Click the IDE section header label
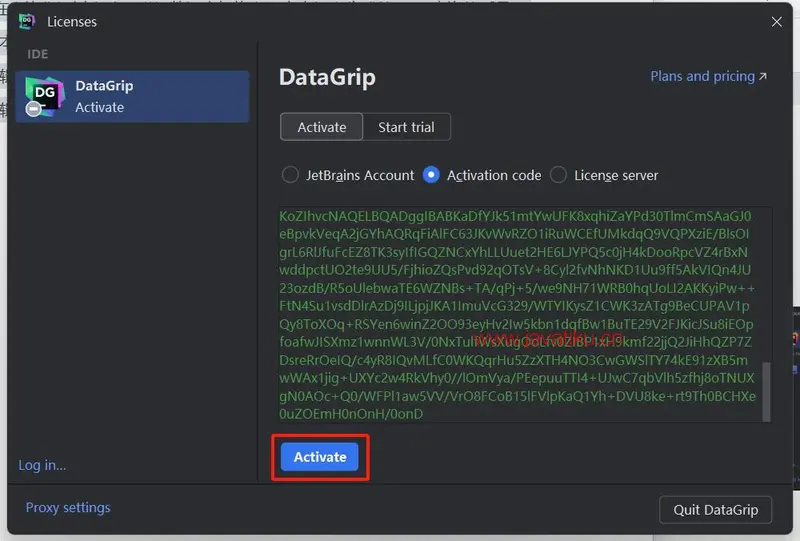800x541 pixels. coord(38,53)
